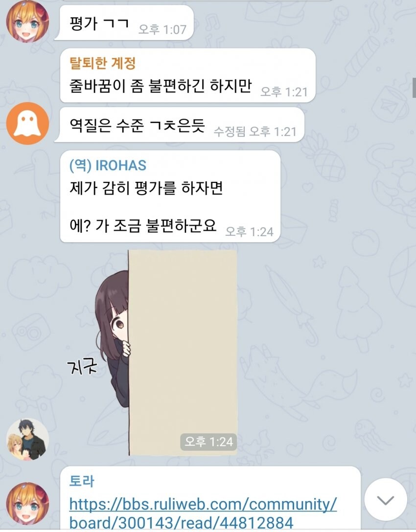Image resolution: width=416 pixels, height=532 pixels.
Task: Tap the (역) IROHAS sender name
Action: click(108, 166)
